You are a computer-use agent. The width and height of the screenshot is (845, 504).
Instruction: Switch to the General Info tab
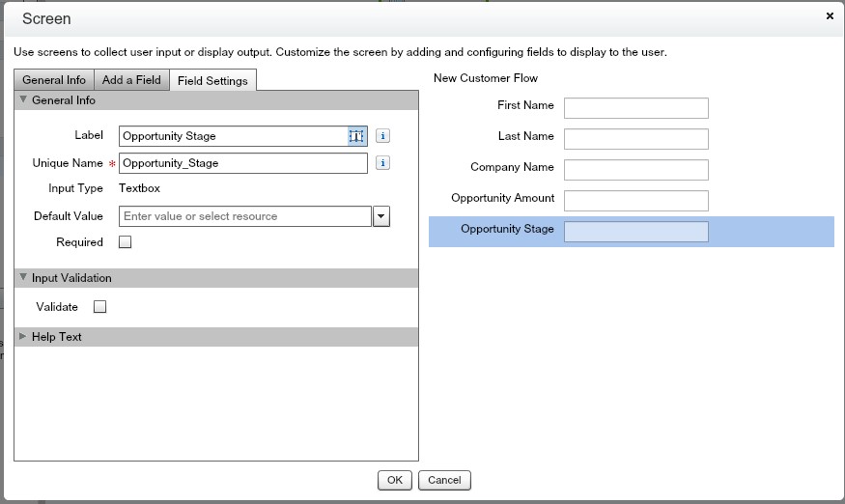[54, 80]
